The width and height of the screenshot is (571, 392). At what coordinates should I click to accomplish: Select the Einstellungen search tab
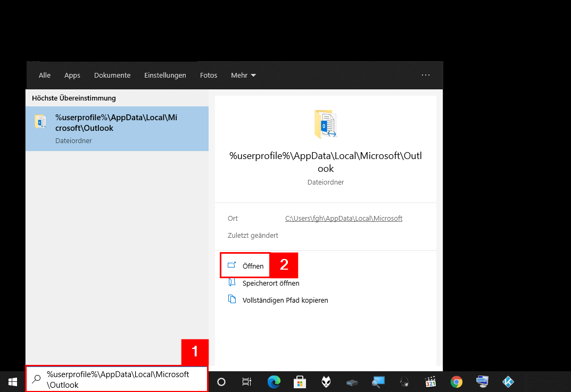click(165, 76)
